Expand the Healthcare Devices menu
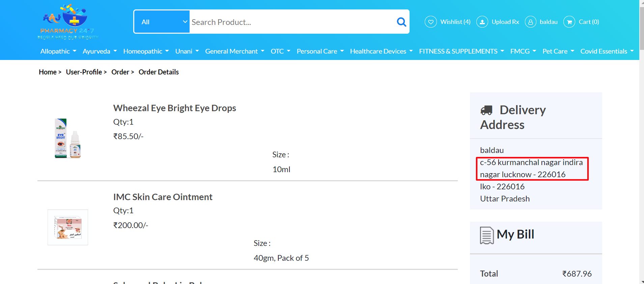644x284 pixels. (382, 51)
